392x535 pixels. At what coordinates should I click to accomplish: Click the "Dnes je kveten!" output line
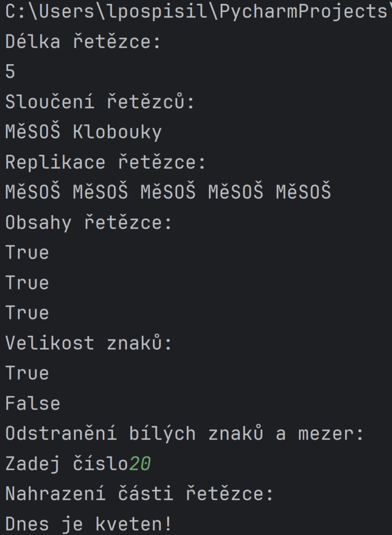pyautogui.click(x=89, y=524)
